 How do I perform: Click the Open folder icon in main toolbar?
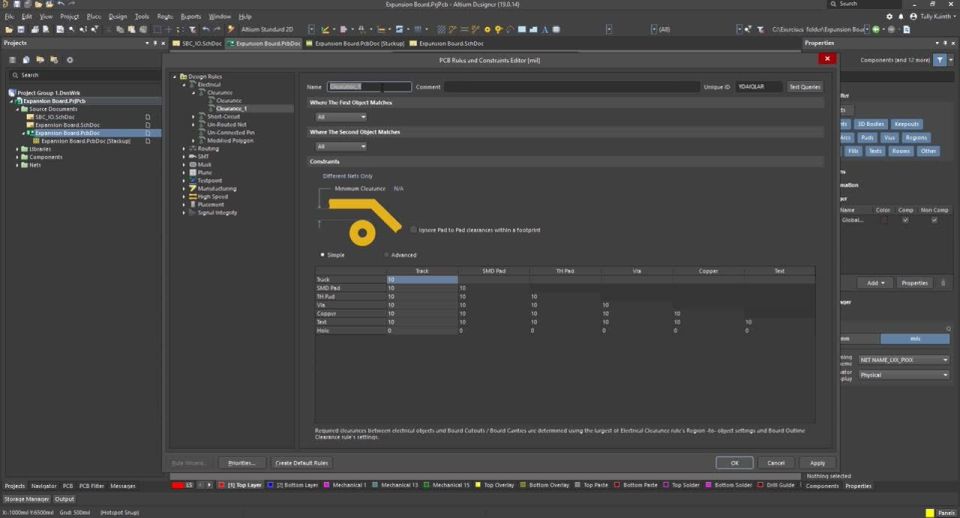click(9, 29)
